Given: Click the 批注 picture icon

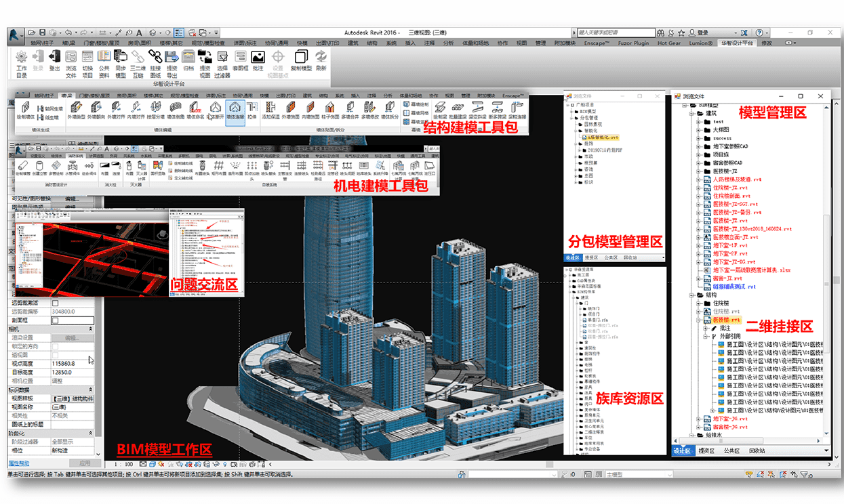Looking at the screenshot, I should pos(258,57).
